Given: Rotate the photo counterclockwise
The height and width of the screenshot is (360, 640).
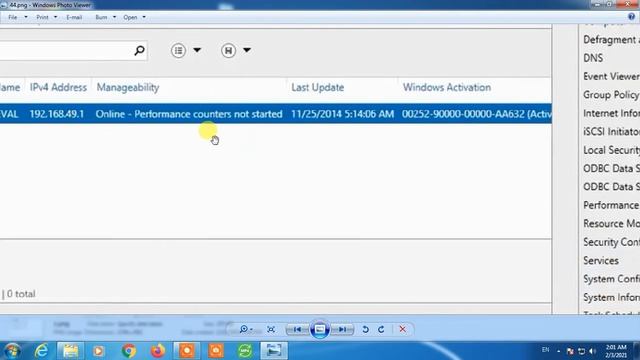Looking at the screenshot, I should click(x=365, y=329).
